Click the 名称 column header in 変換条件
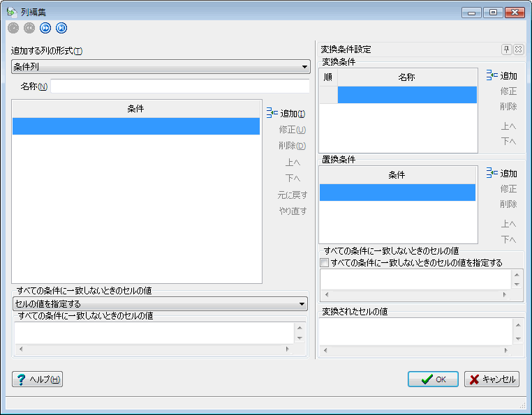Image resolution: width=532 pixels, height=415 pixels. [406, 77]
